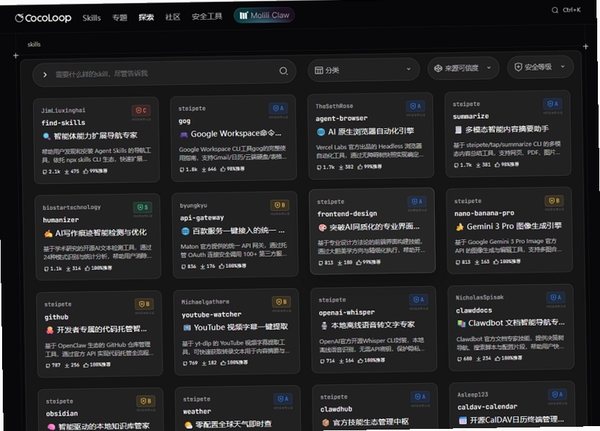Click the C security badge on find-skills
The image size is (600, 431).
[141, 111]
